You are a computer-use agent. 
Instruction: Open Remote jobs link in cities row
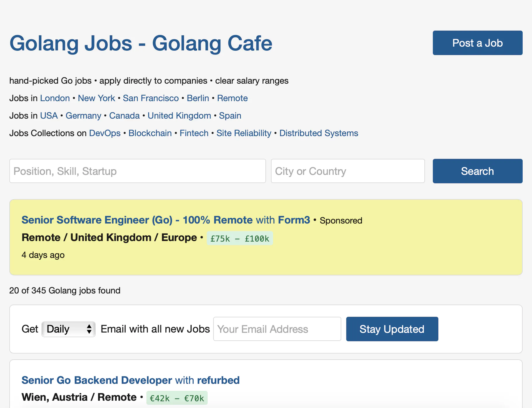[x=232, y=98]
